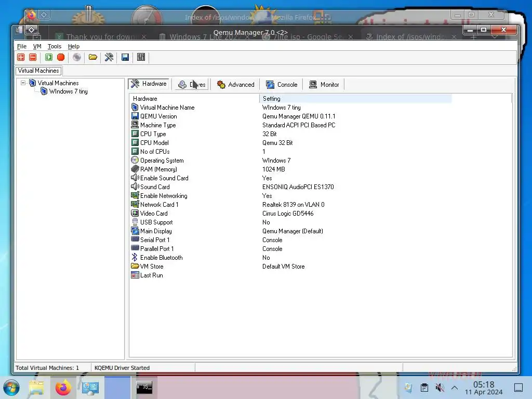Viewport: 532px width, 399px height.
Task: Click the Hardware column header
Action: click(194, 99)
